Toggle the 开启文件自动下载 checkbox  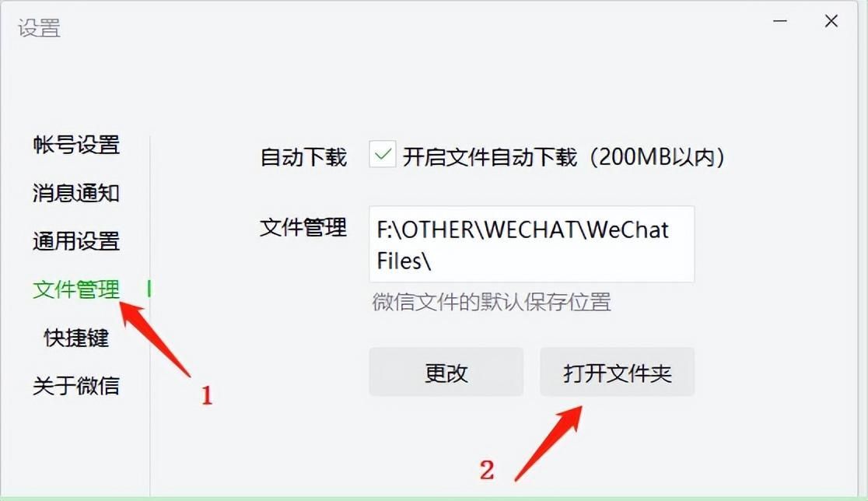coord(383,154)
